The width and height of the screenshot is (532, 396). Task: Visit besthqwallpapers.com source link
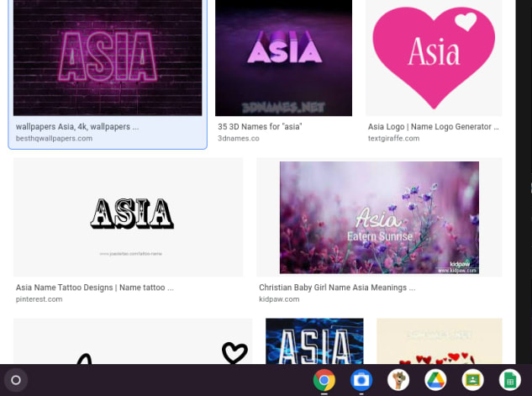[x=54, y=139]
